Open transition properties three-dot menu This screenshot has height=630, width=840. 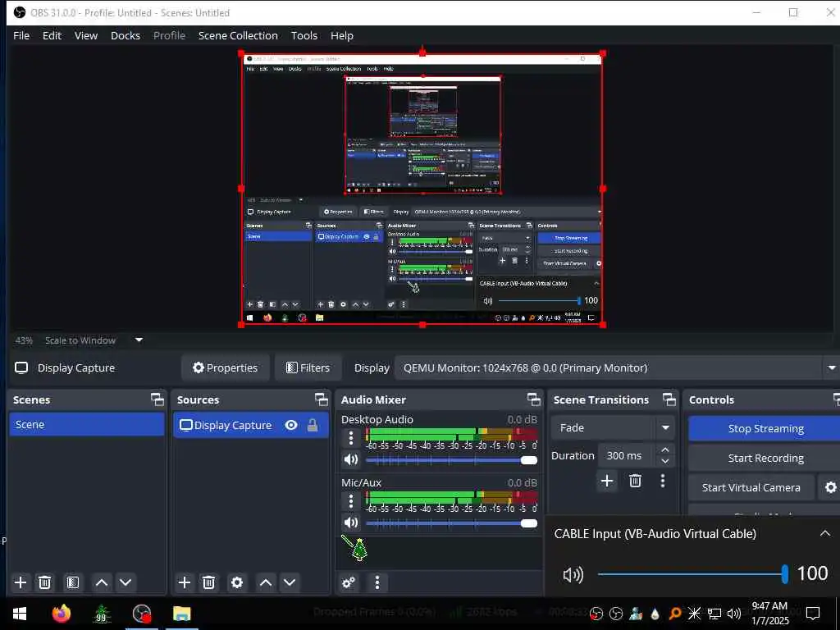tap(663, 481)
